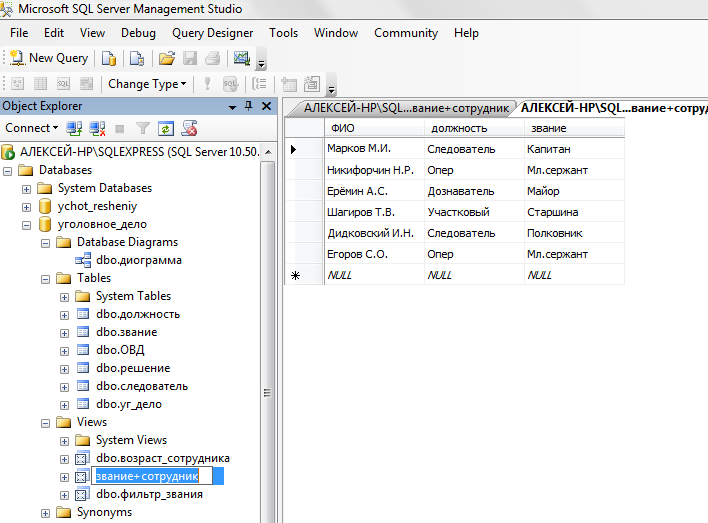
Task: Open the Community menu
Action: pyautogui.click(x=406, y=33)
